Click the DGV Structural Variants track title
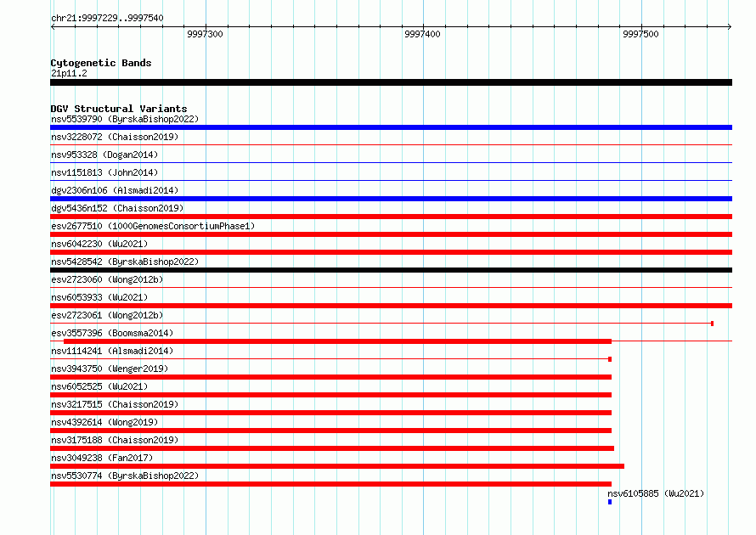Screen dimensions: 756x535 click(x=119, y=109)
